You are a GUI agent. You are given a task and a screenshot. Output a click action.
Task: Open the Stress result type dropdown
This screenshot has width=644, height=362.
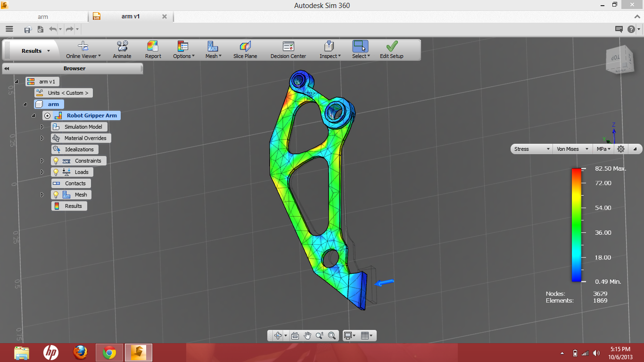tap(532, 149)
